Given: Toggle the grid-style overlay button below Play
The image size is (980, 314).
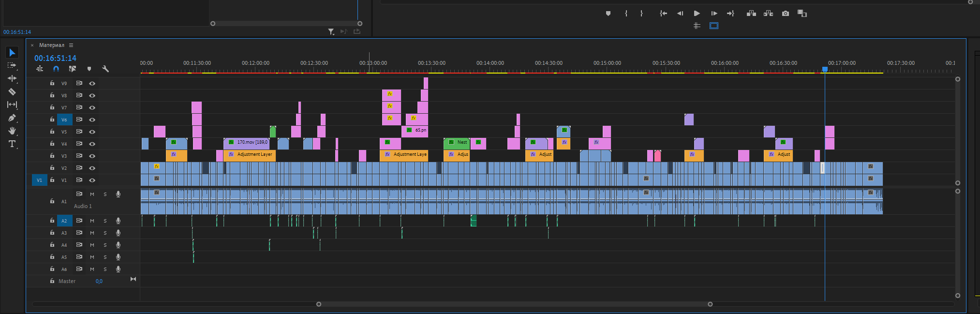Looking at the screenshot, I should 697,26.
